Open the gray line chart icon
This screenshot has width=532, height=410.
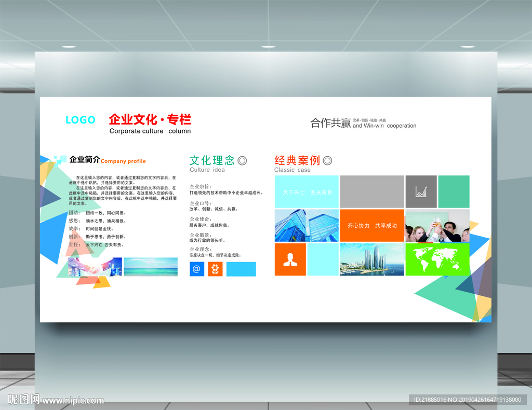click(x=421, y=191)
